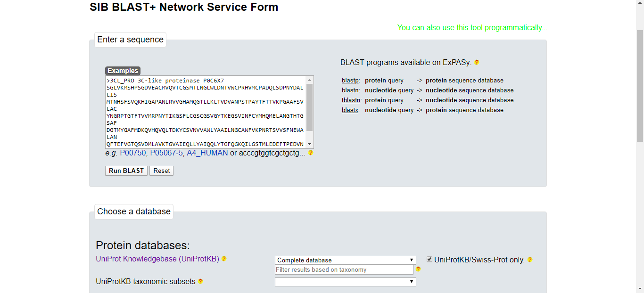The height and width of the screenshot is (293, 644).
Task: Follow the blastp program link
Action: pos(350,81)
